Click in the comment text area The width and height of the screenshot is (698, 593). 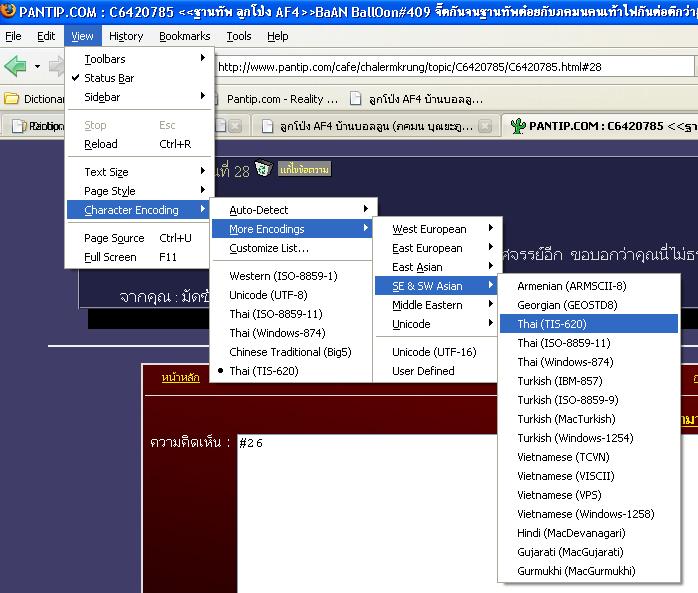367,512
